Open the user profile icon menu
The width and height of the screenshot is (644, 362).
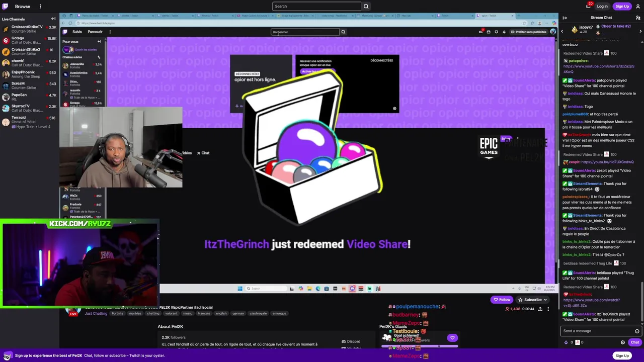click(x=638, y=7)
